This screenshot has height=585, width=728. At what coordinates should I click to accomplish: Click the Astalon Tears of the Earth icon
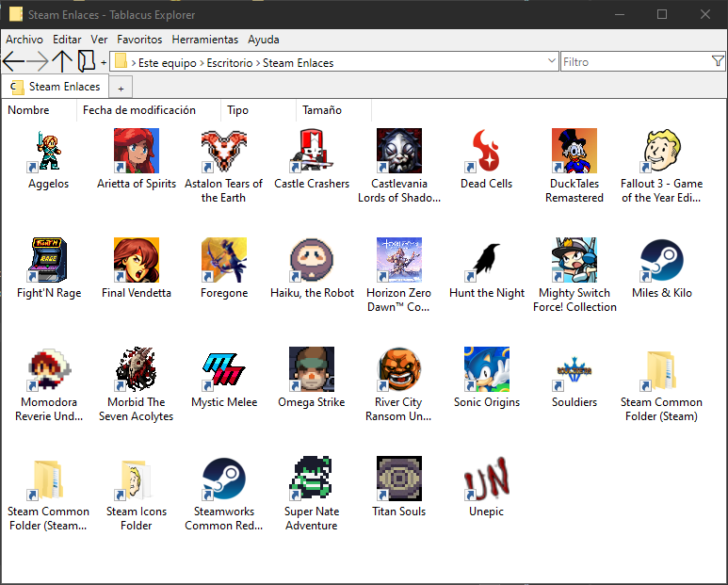coord(224,151)
